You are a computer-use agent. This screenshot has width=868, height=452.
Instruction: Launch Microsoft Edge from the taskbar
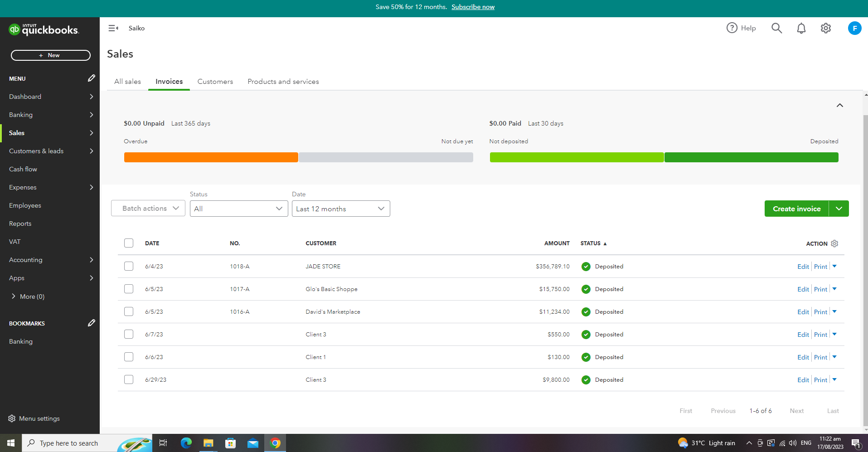[186, 443]
